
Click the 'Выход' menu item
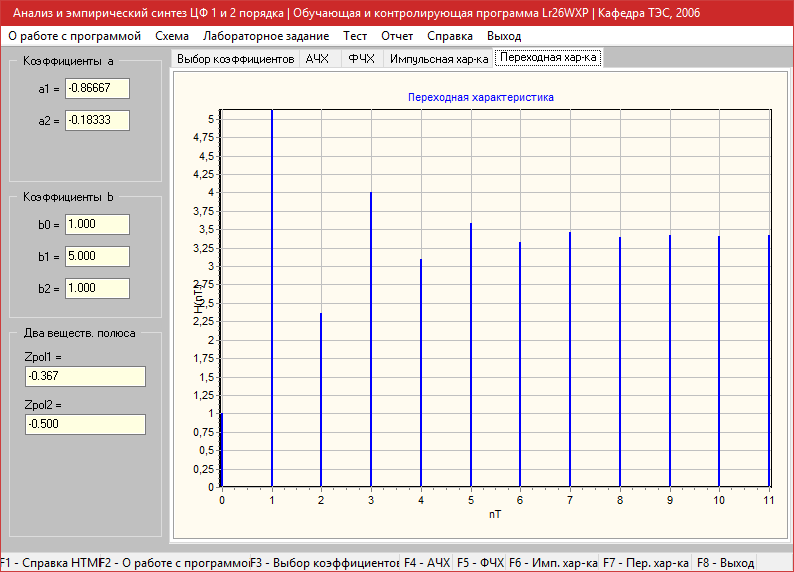504,36
